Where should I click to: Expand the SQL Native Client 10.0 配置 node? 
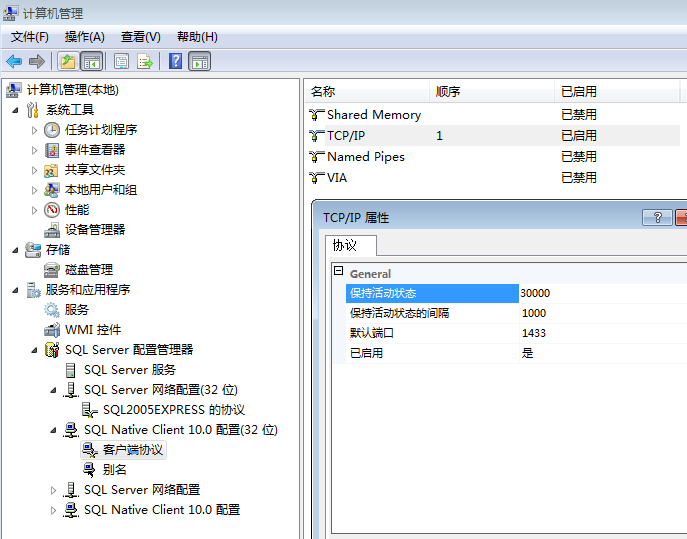[53, 511]
